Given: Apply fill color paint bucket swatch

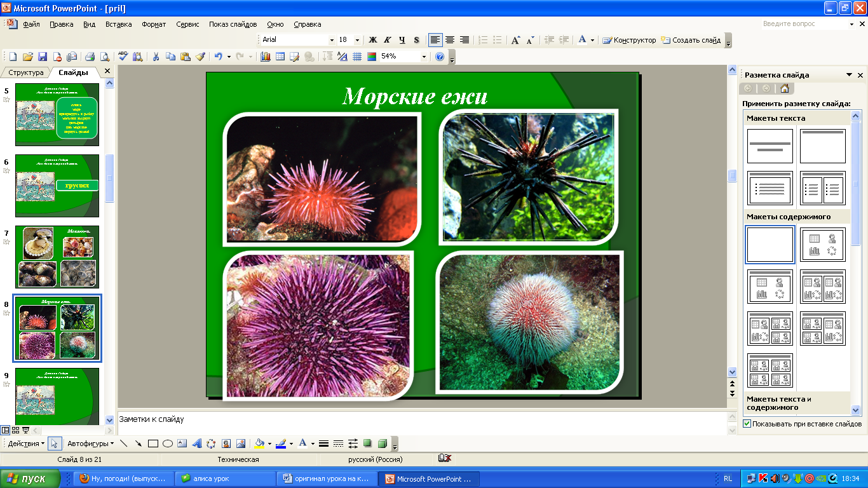Looking at the screenshot, I should click(x=259, y=444).
